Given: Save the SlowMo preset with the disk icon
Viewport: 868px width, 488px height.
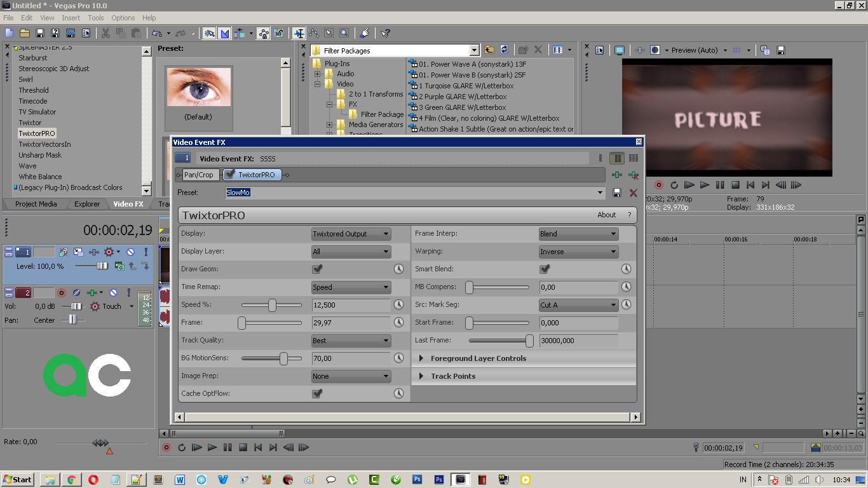Looking at the screenshot, I should click(x=617, y=193).
